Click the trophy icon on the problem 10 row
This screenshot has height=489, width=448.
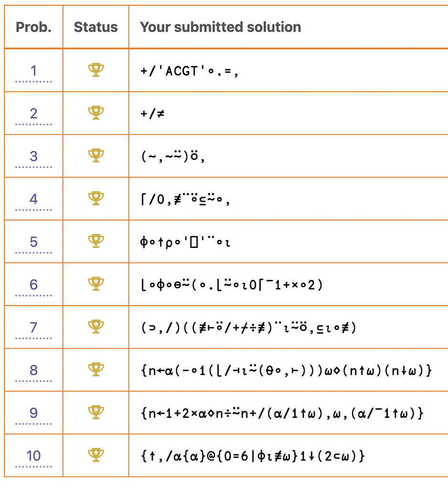[x=95, y=456]
